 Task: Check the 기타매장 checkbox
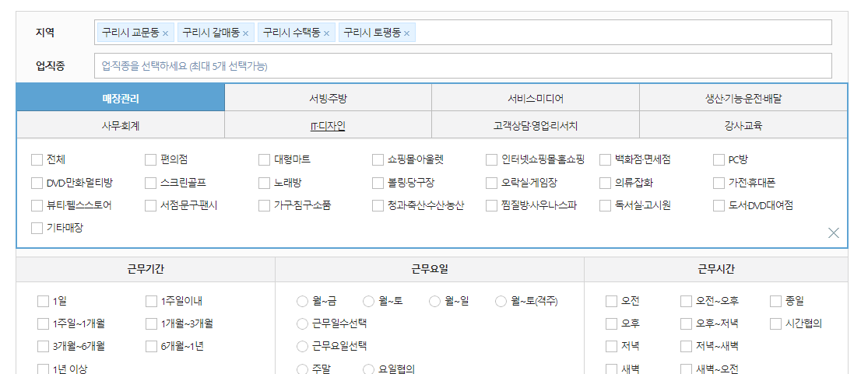click(x=37, y=228)
